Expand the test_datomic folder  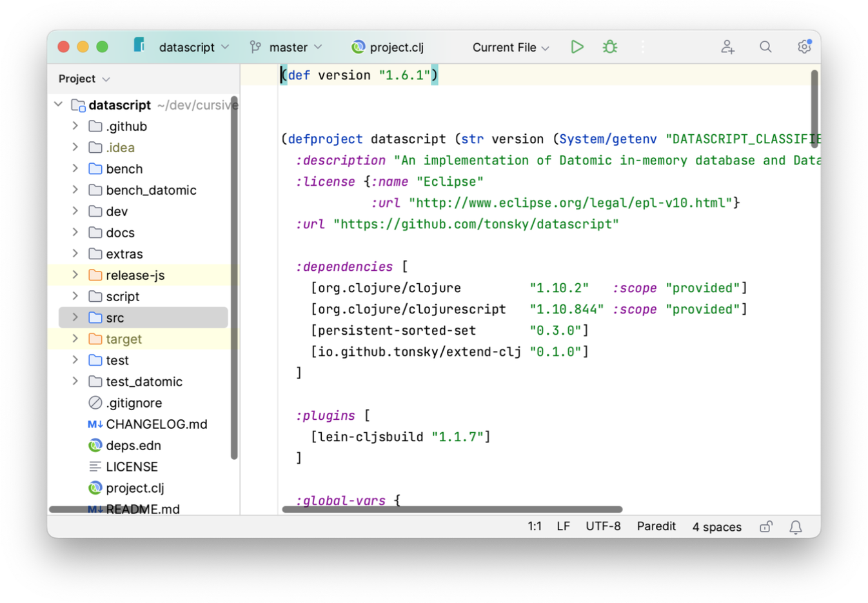point(75,381)
